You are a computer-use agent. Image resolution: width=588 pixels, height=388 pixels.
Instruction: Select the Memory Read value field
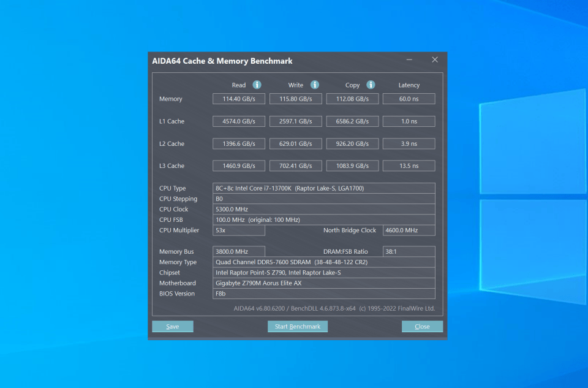coord(239,99)
